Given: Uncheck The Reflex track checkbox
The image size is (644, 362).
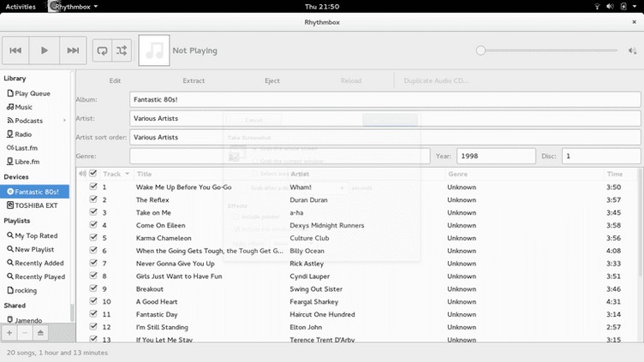Looking at the screenshot, I should (x=93, y=199).
